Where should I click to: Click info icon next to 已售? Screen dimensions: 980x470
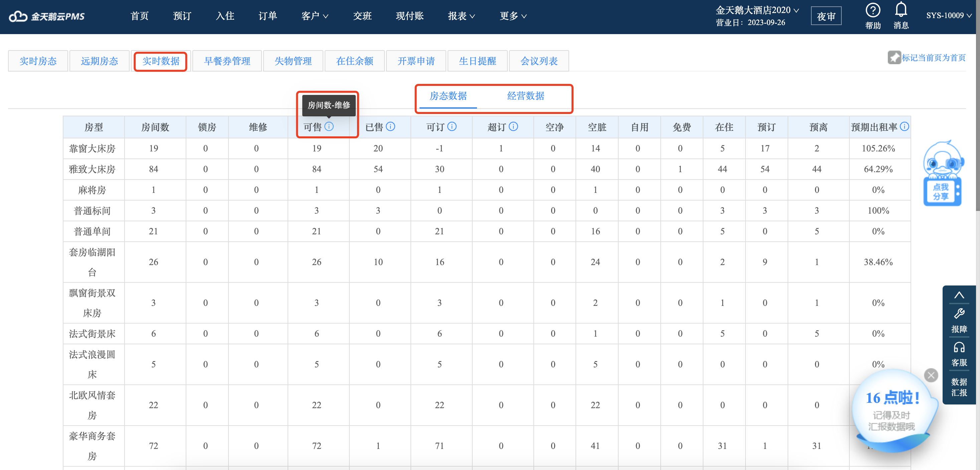(x=390, y=126)
